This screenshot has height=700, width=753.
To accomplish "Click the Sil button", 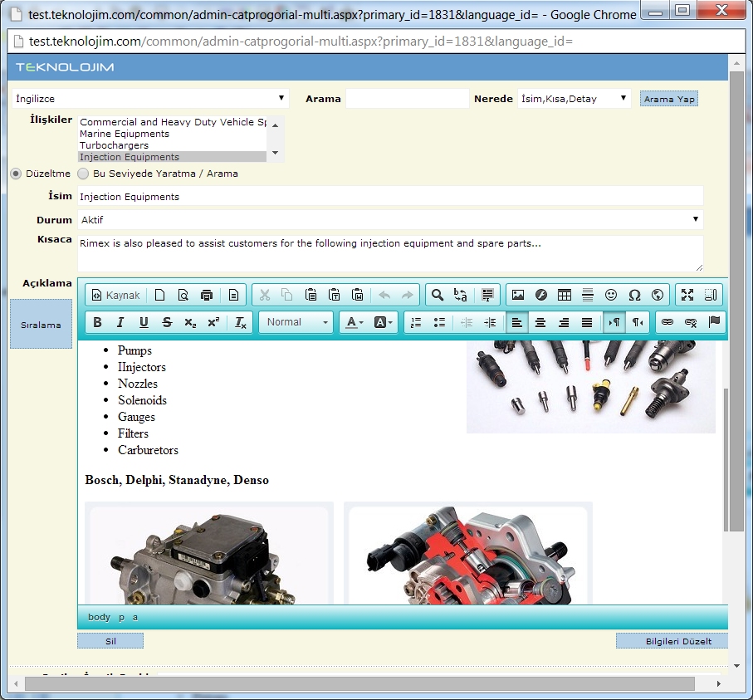I will coord(110,641).
